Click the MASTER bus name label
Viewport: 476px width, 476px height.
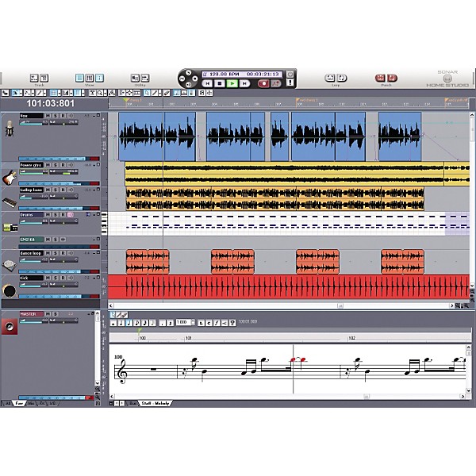[32, 314]
